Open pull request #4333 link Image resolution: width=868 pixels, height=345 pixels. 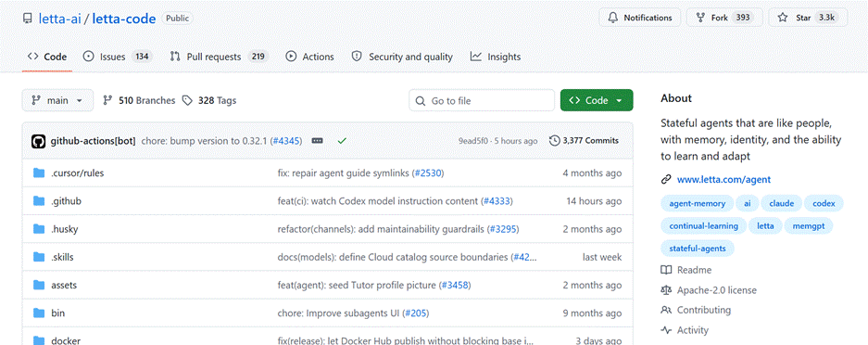[497, 201]
